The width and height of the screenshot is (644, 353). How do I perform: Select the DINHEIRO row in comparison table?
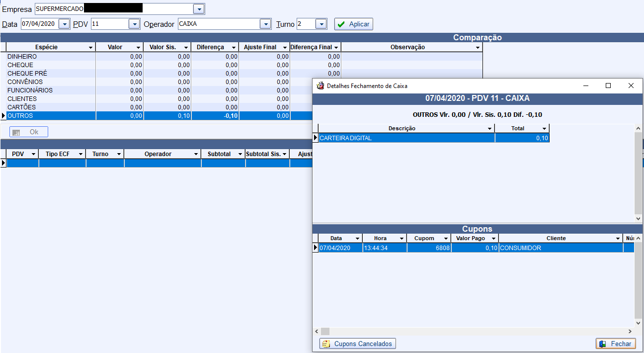[50, 57]
